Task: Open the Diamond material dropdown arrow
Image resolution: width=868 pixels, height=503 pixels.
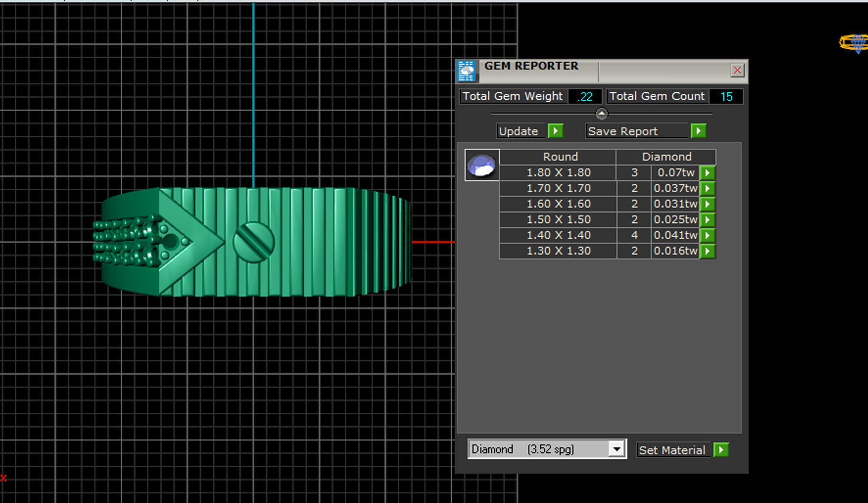Action: tap(616, 449)
